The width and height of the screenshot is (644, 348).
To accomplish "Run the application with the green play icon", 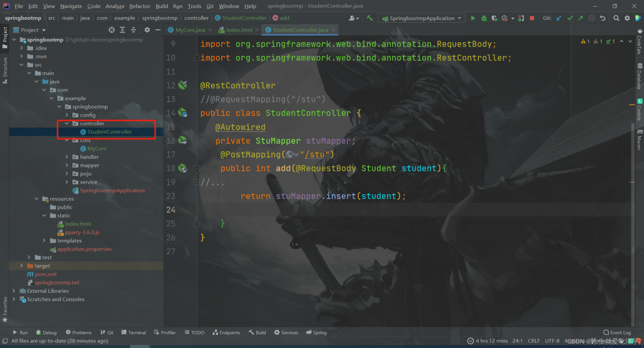I will [472, 18].
